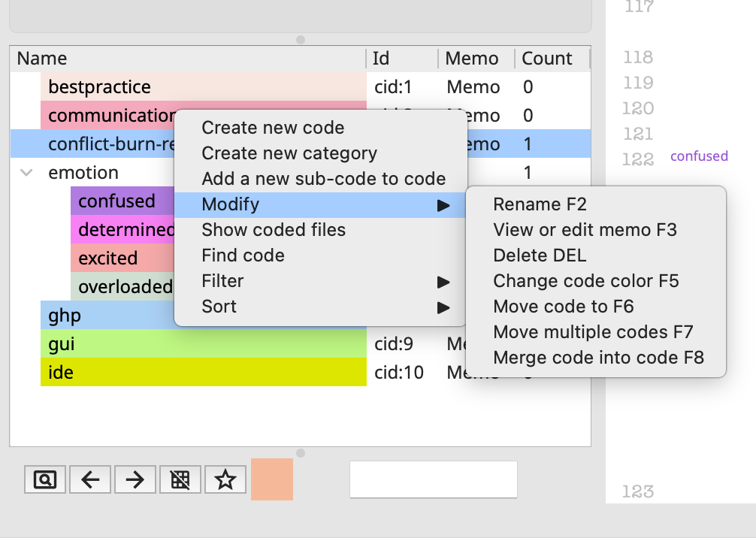
Task: Click the splitter handle below the code tree
Action: coord(301,452)
